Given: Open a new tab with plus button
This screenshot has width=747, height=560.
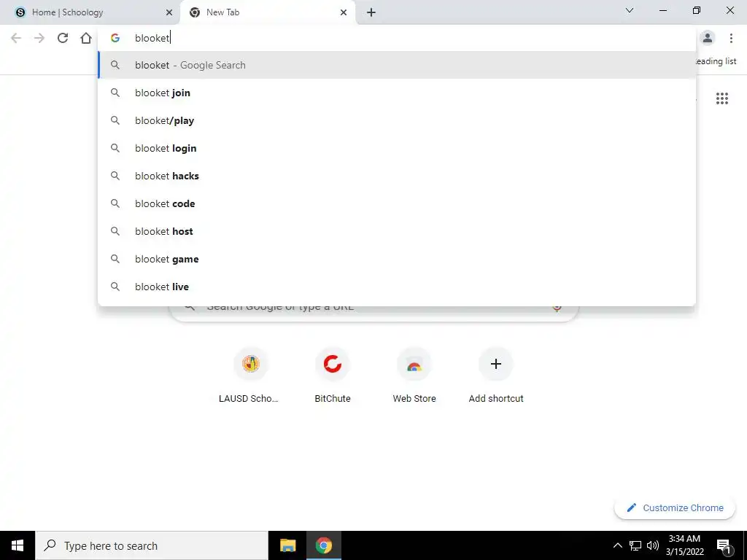Looking at the screenshot, I should click(x=371, y=12).
